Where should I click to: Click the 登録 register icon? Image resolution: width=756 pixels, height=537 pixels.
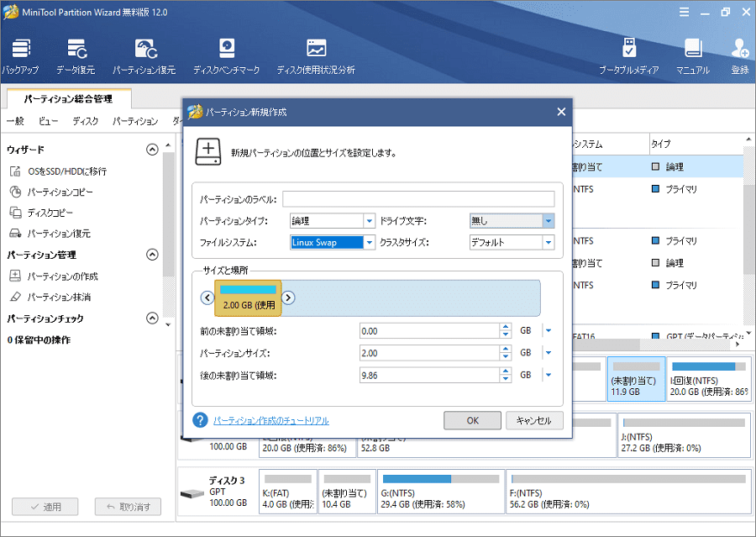click(x=739, y=56)
